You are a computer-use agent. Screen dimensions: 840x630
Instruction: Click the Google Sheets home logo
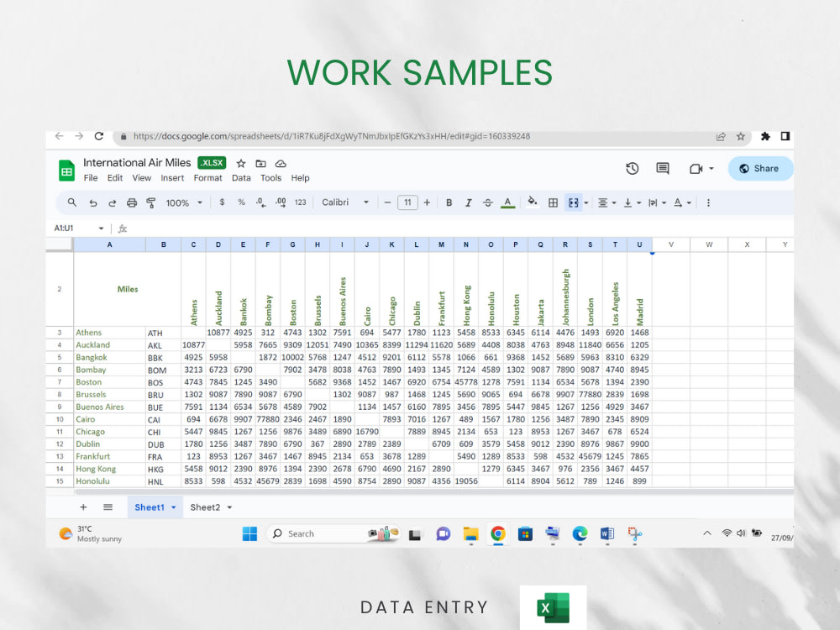pos(66,171)
